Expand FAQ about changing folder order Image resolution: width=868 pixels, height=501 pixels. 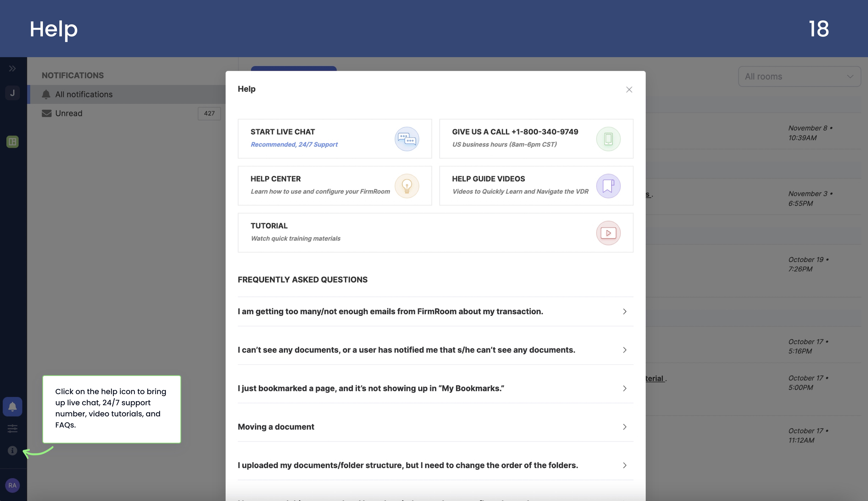[435, 466]
